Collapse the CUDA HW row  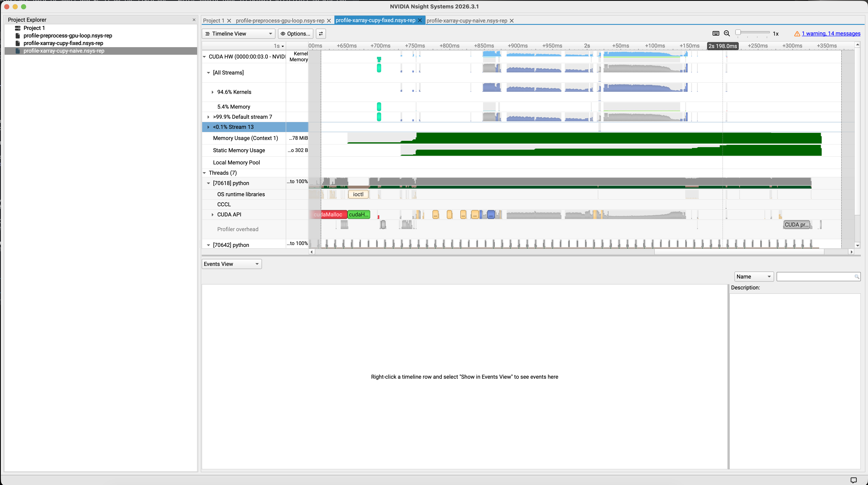point(204,57)
